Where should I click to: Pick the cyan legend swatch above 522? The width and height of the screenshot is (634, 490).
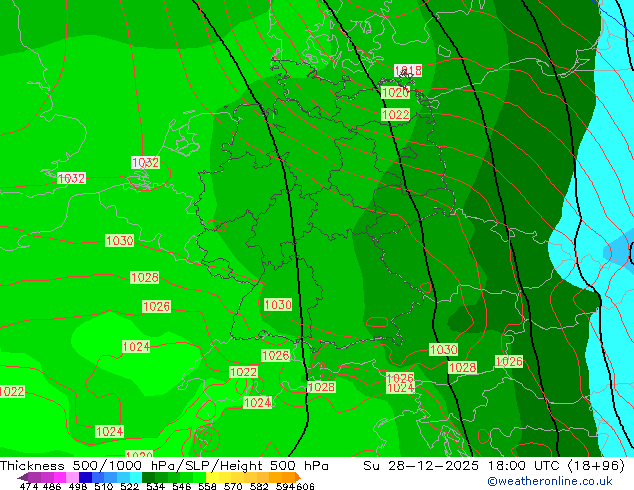(136, 477)
